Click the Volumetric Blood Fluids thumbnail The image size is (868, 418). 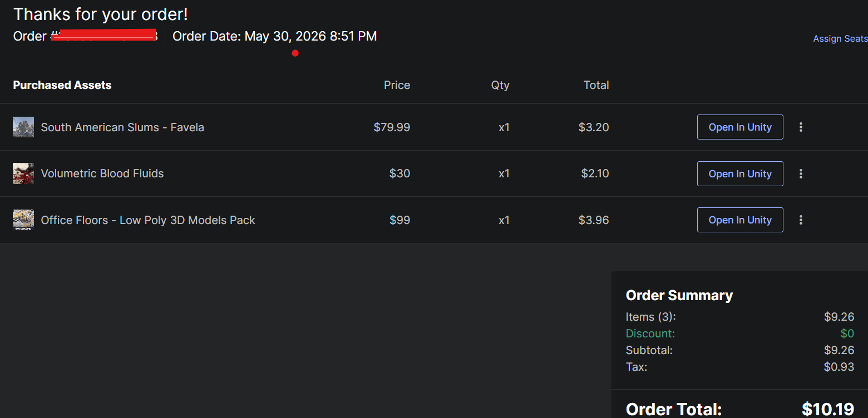[x=23, y=173]
